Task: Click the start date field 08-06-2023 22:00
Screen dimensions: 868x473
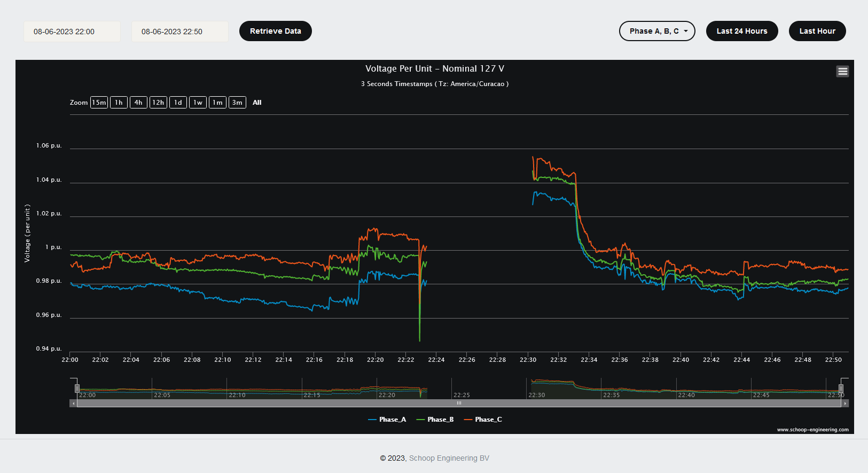Action: (72, 32)
